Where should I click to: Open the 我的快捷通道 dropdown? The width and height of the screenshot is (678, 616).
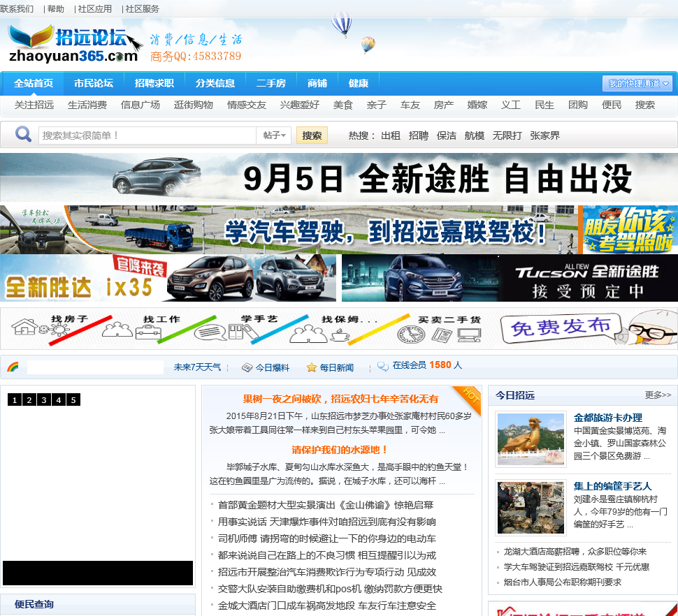coord(637,83)
